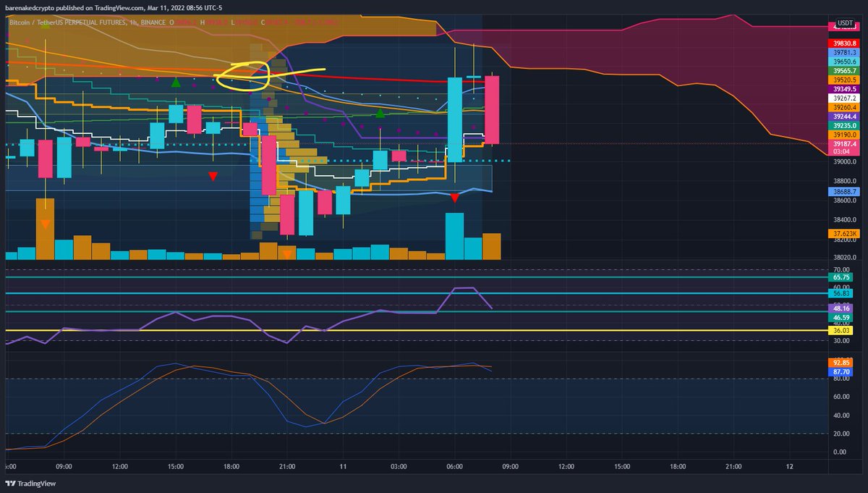Click the 39000.0 price axis tick

[x=843, y=163]
